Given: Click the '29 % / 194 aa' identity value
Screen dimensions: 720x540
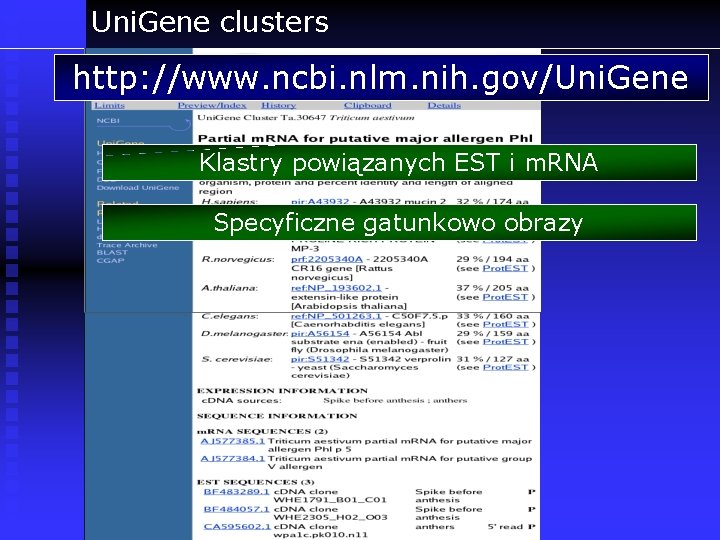Looking at the screenshot, I should coord(492,259).
